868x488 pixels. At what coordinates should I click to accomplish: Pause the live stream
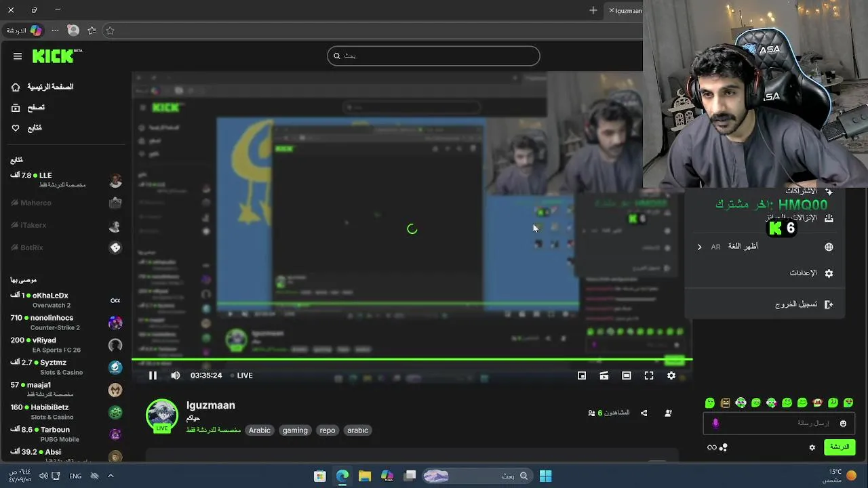[x=153, y=375]
